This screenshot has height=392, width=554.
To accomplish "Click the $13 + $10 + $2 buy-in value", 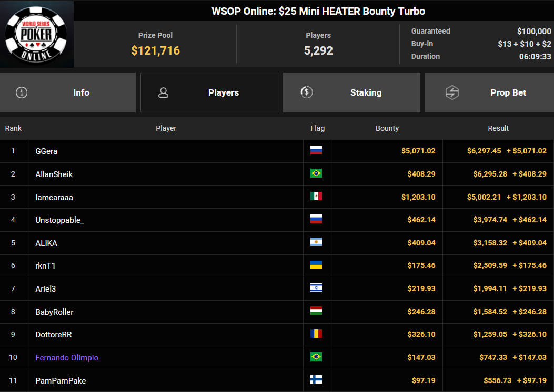I will tap(525, 44).
